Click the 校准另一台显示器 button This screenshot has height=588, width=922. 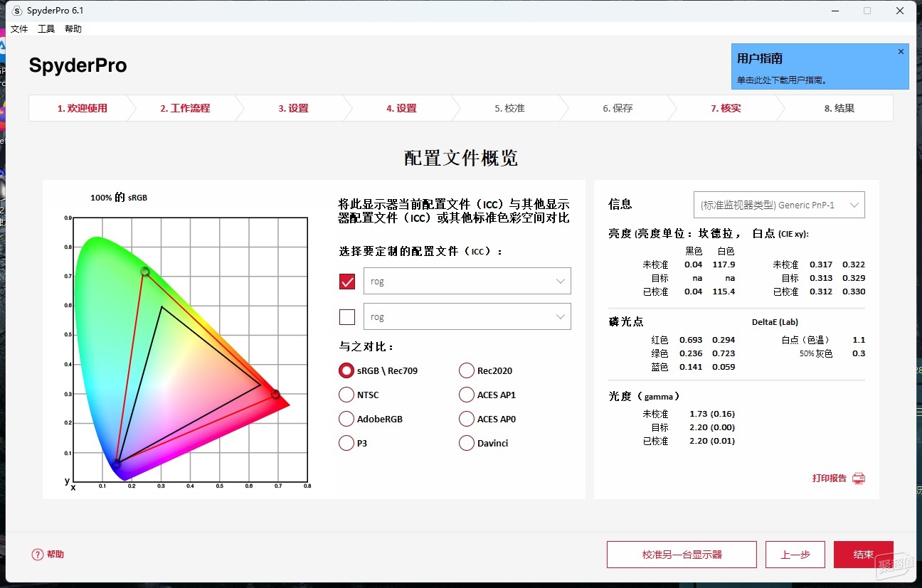(682, 555)
